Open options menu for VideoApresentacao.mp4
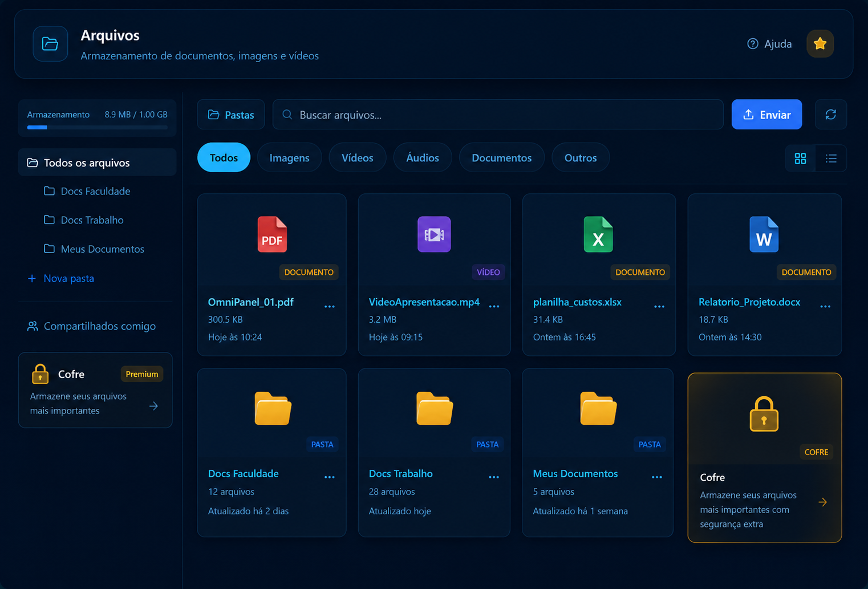Viewport: 868px width, 589px height. point(494,307)
